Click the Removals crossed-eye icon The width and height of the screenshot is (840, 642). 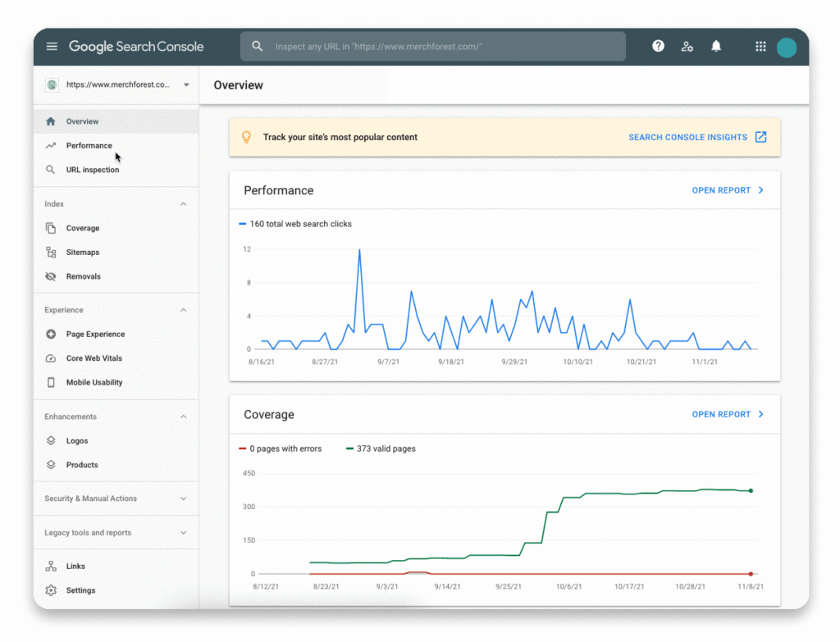tap(51, 276)
